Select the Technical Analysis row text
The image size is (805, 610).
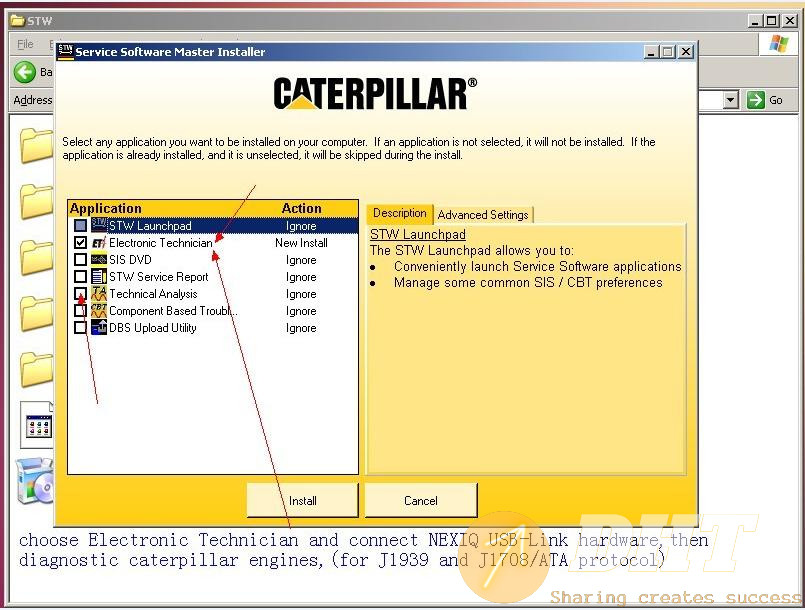point(153,294)
